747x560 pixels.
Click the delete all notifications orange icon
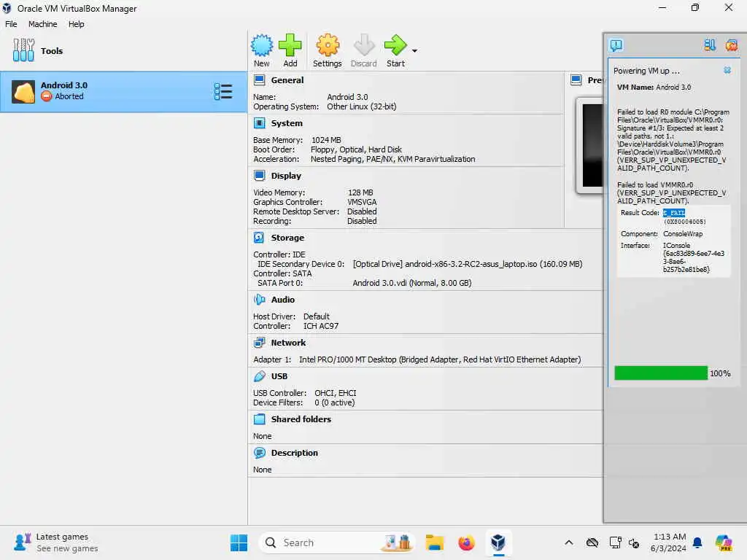[731, 45]
